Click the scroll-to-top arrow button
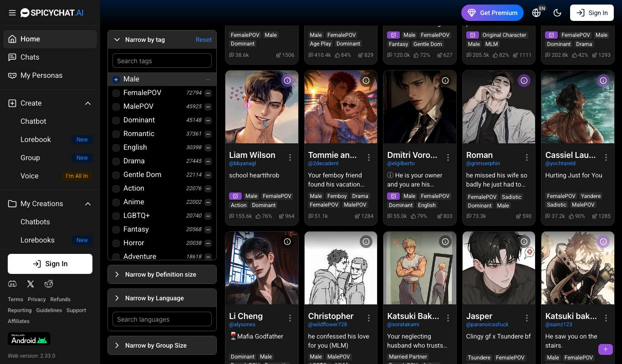The image size is (622, 364). 606,349
